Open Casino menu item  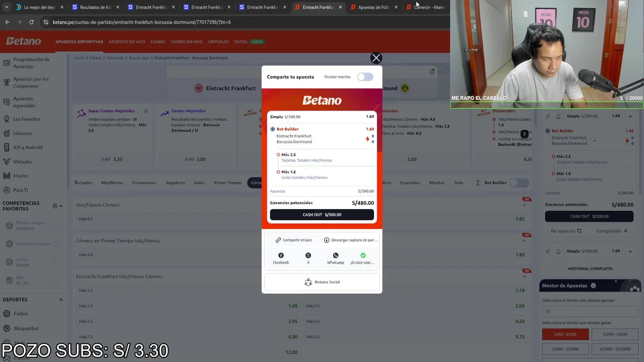pos(157,42)
